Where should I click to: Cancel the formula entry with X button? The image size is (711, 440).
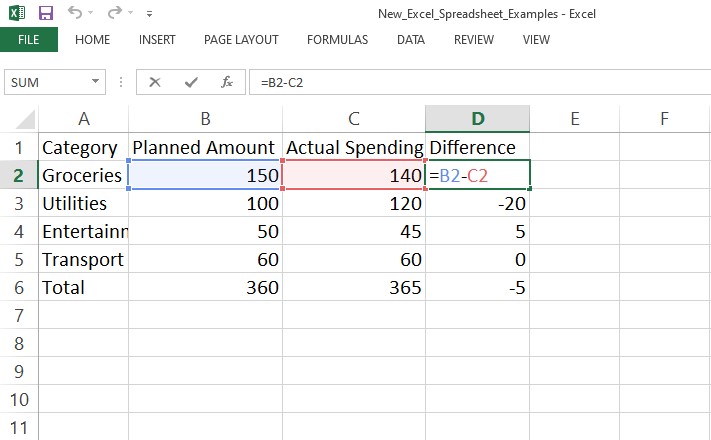click(154, 82)
